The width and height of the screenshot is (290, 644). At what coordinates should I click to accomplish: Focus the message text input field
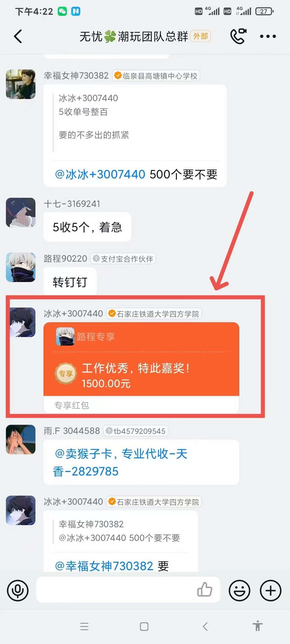[x=115, y=590]
